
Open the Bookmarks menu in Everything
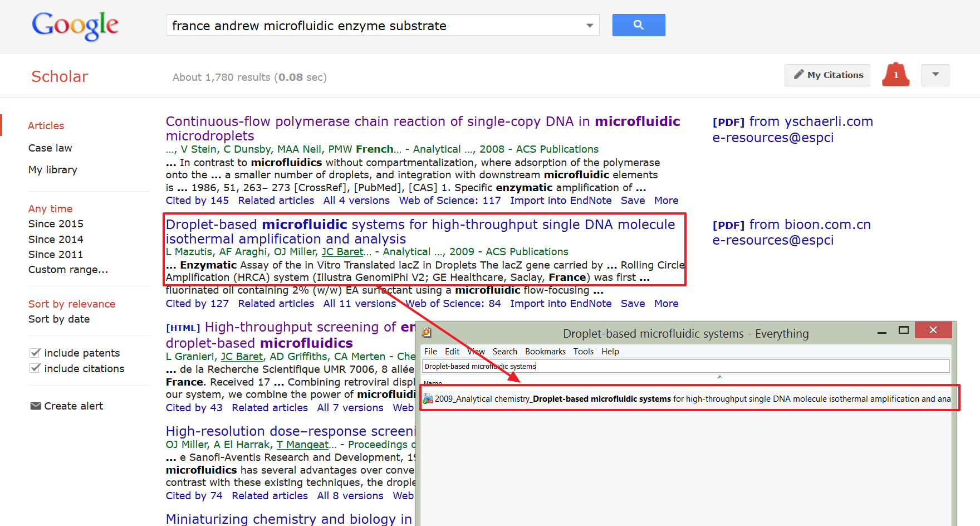tap(545, 352)
